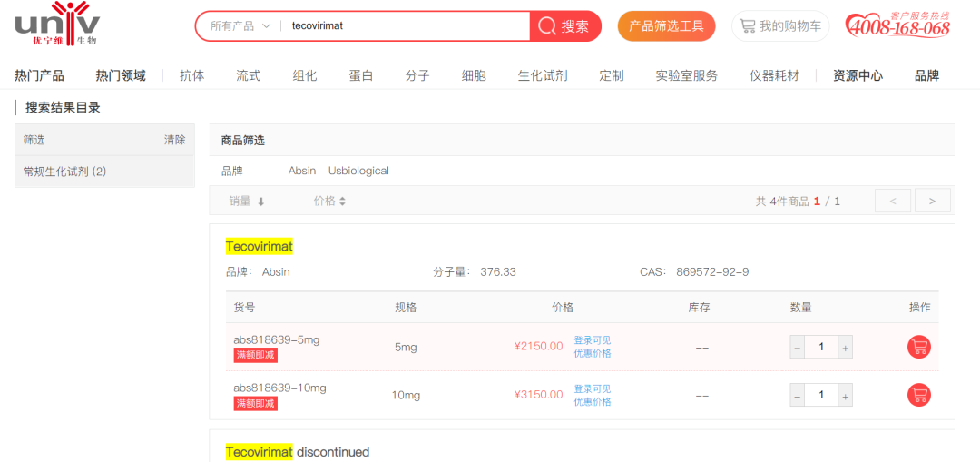
Task: Click 登录可见 优惠价格 for 5mg item
Action: point(592,347)
